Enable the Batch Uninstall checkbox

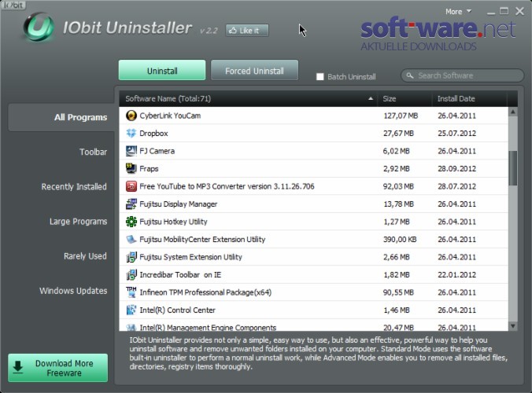point(320,76)
